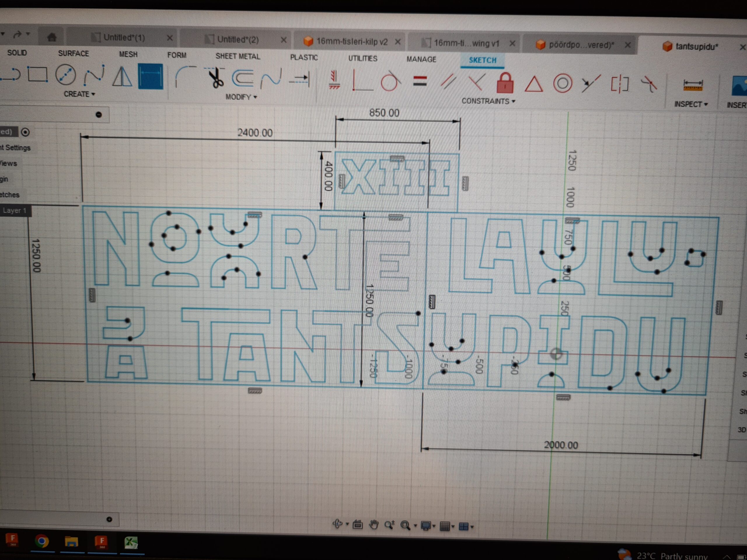Viewport: 747px width, 560px height.
Task: Apply the Fix/Unfix lock constraint
Action: coord(505,83)
